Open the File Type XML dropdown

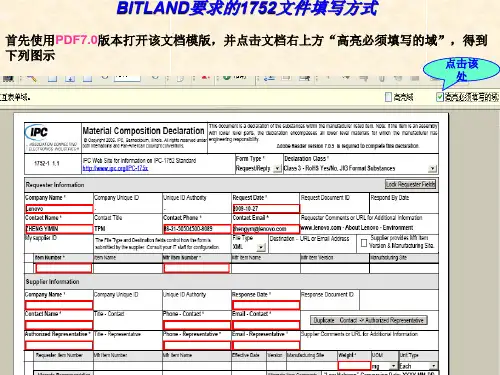click(x=261, y=247)
